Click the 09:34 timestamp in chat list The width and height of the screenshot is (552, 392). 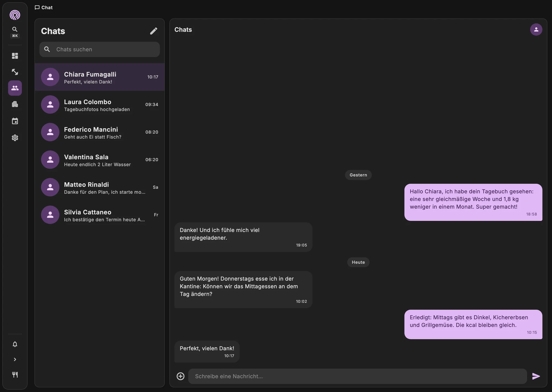point(152,104)
